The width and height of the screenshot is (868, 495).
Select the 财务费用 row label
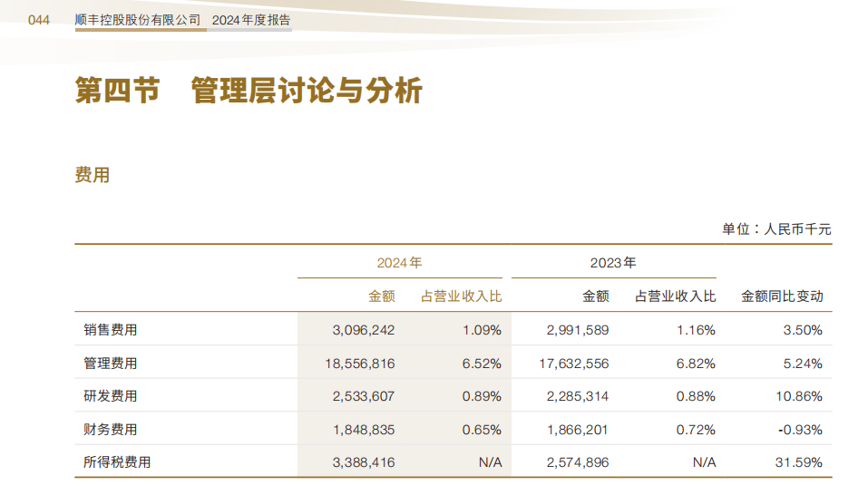110,430
